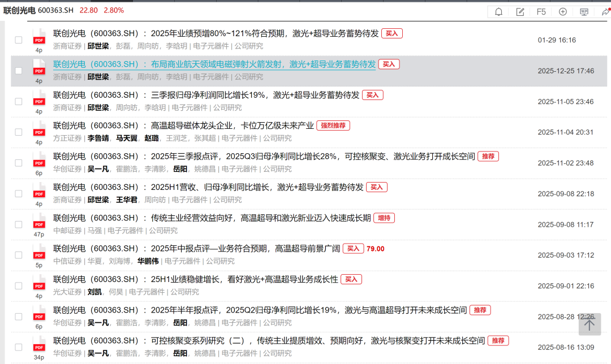The width and height of the screenshot is (611, 364).
Task: Click timestamp 01-29 16:16
Action: click(x=557, y=40)
